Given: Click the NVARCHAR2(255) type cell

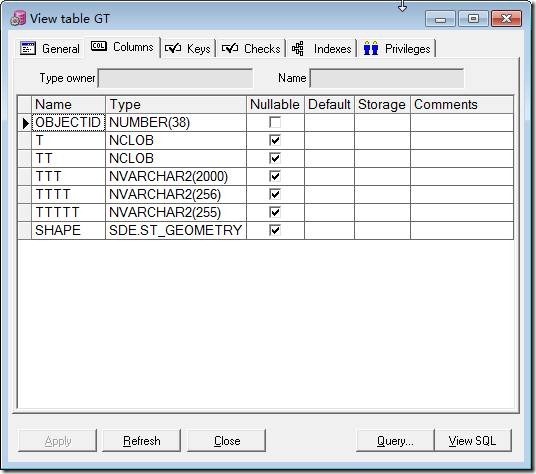Looking at the screenshot, I should pos(176,212).
